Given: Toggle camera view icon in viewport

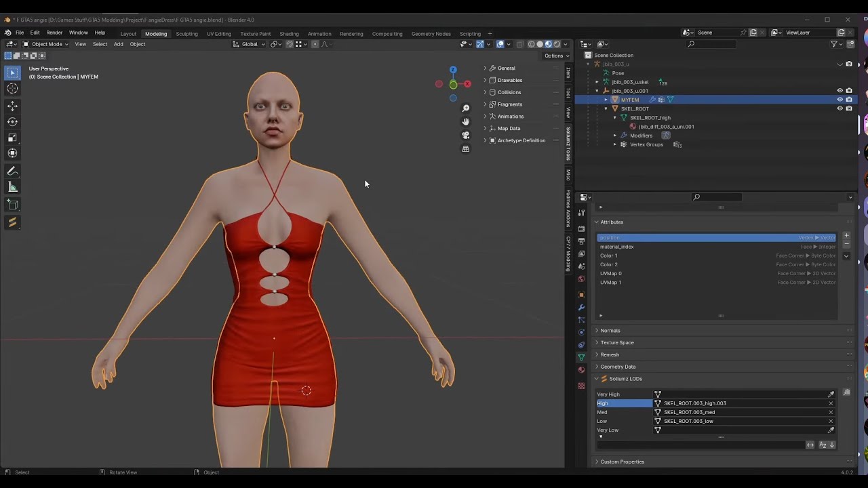Looking at the screenshot, I should (465, 136).
